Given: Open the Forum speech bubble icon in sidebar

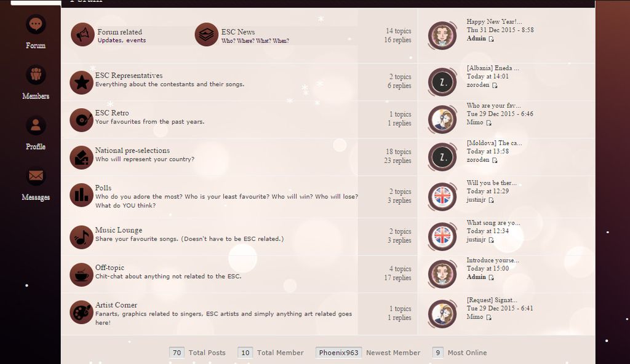Looking at the screenshot, I should tap(36, 24).
